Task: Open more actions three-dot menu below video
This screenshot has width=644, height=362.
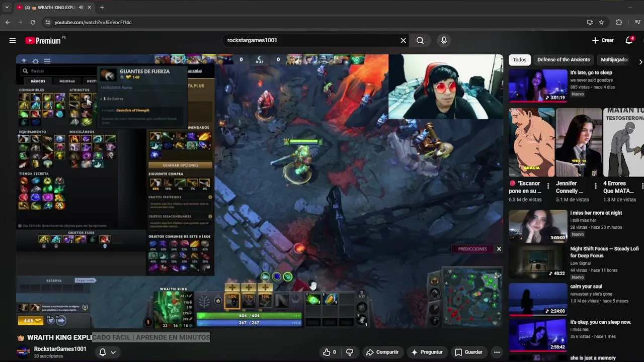Action: tap(497, 352)
